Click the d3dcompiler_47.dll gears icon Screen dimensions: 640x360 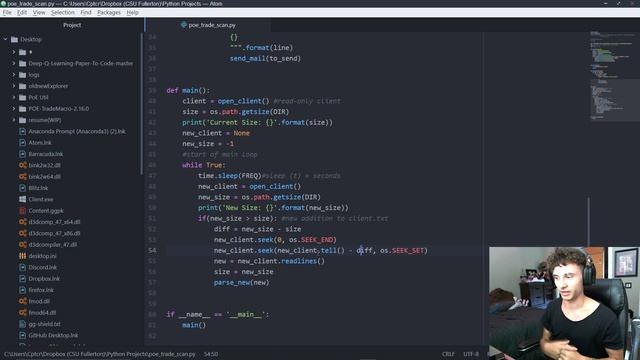click(x=22, y=244)
